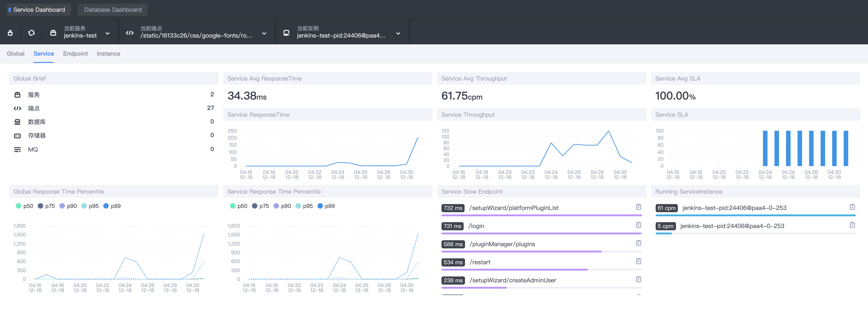
Task: Click the refresh icon in the toolbar
Action: pyautogui.click(x=31, y=33)
